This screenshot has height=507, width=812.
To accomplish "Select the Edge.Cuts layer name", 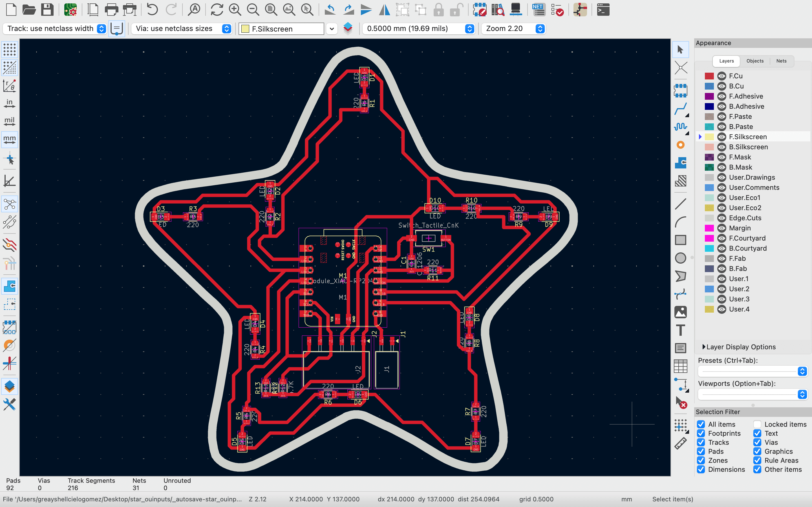I will [x=745, y=218].
